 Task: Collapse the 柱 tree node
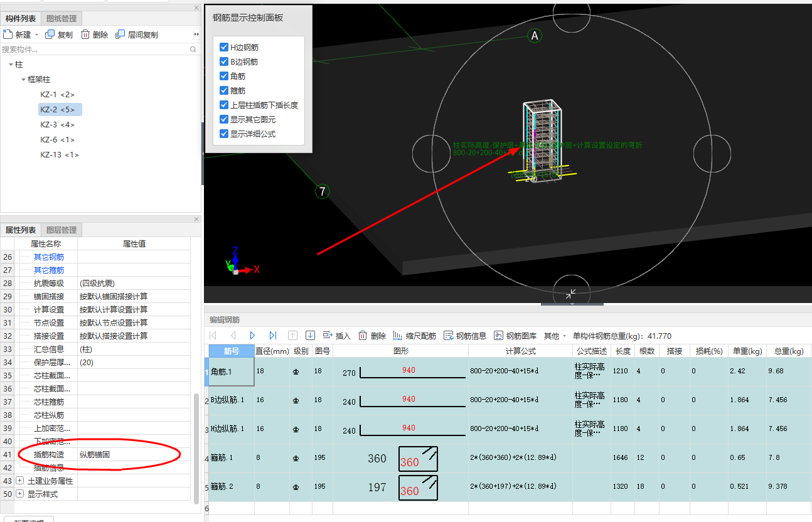pyautogui.click(x=11, y=65)
